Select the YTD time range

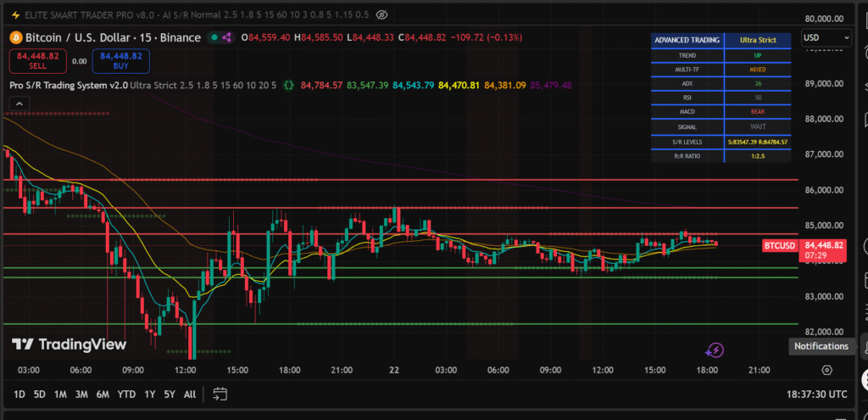tap(126, 394)
